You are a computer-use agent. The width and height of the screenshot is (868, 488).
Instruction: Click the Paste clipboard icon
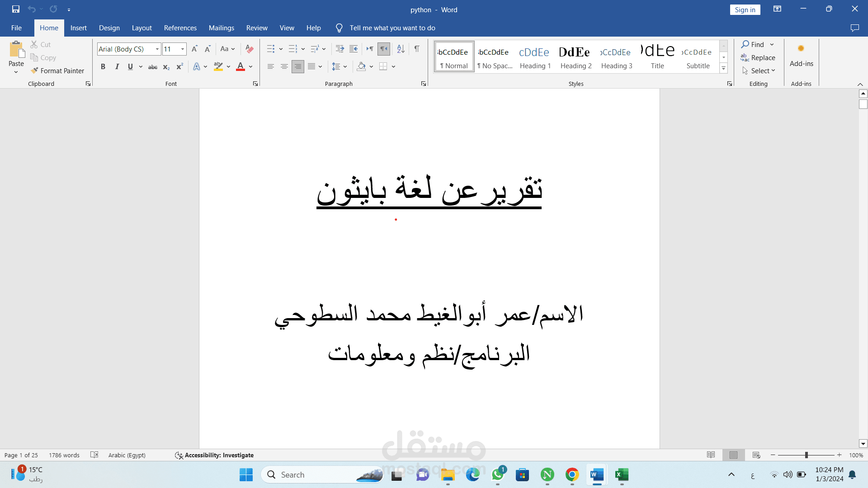tap(17, 50)
